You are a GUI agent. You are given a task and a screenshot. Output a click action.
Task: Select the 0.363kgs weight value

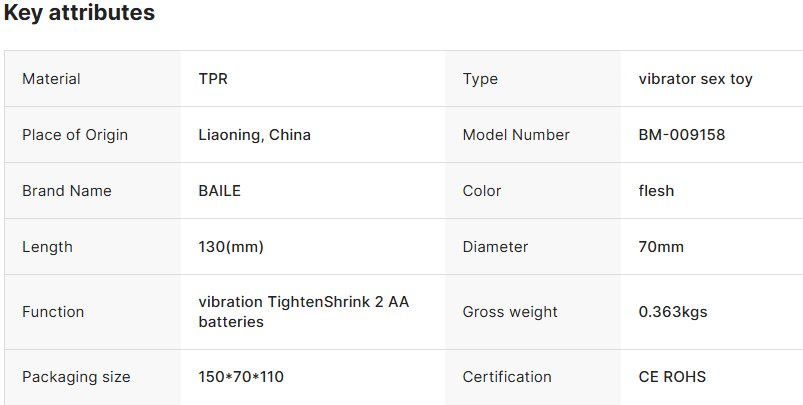click(673, 312)
